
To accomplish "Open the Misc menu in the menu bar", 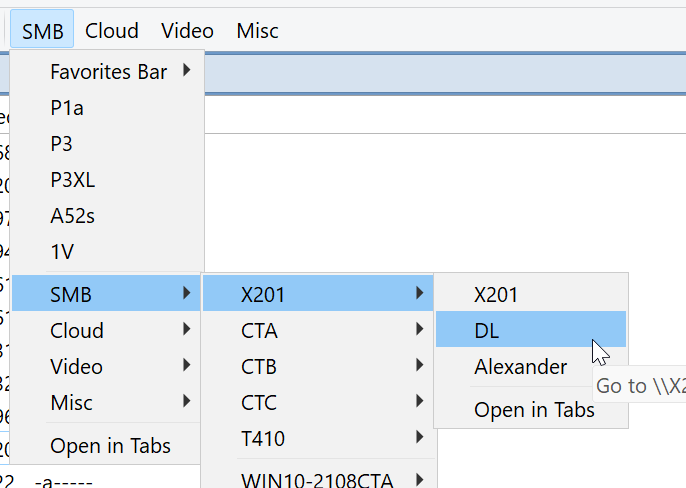I will tap(257, 31).
